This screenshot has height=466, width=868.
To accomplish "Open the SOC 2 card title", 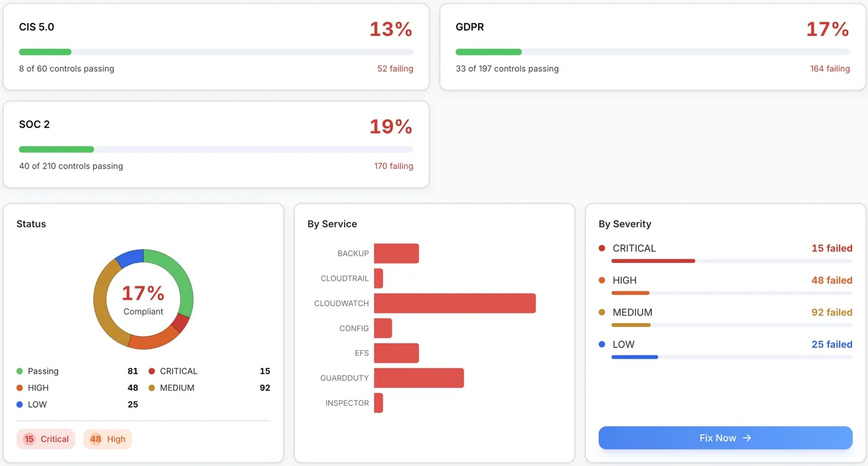I will click(x=35, y=125).
